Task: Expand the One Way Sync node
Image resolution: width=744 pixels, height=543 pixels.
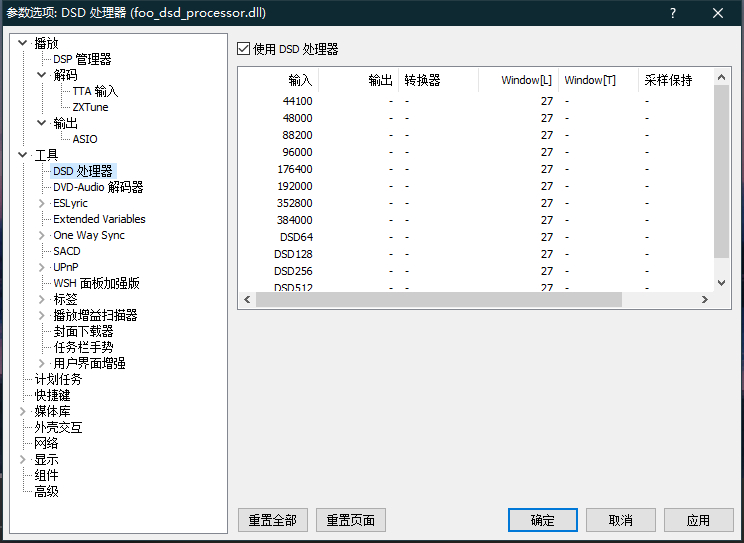Action: click(x=42, y=235)
